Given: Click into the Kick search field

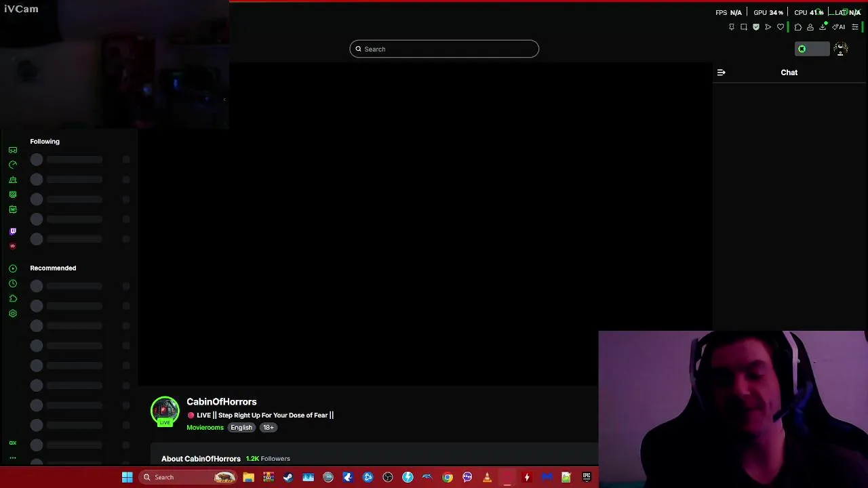Looking at the screenshot, I should [x=444, y=49].
